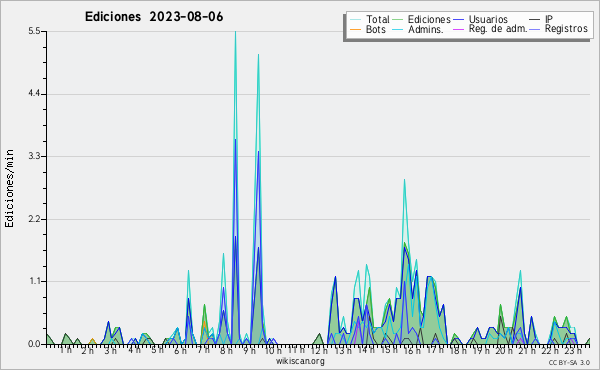The width and height of the screenshot is (600, 370).
Task: Click the tallest peak at 5.5
Action: (x=235, y=32)
